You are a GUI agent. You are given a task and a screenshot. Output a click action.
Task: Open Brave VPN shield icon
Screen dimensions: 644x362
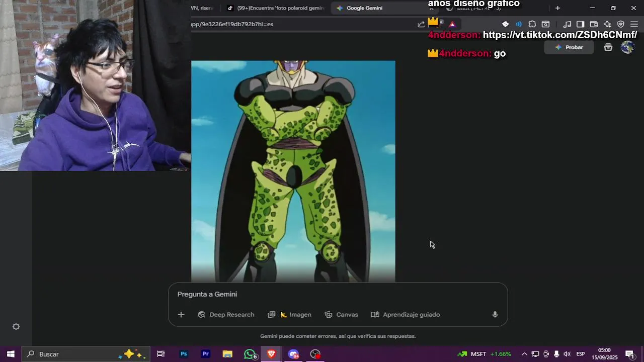click(x=621, y=24)
